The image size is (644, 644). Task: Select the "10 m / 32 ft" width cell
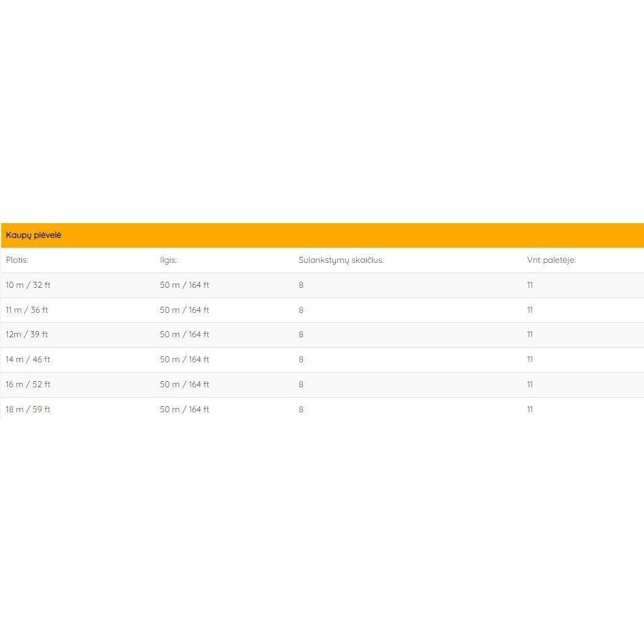click(28, 285)
